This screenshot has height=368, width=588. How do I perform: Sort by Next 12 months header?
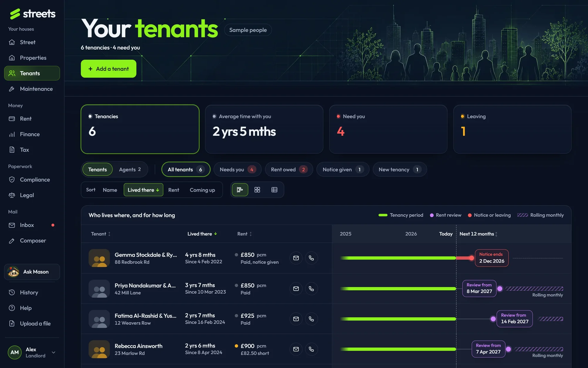pyautogui.click(x=478, y=234)
